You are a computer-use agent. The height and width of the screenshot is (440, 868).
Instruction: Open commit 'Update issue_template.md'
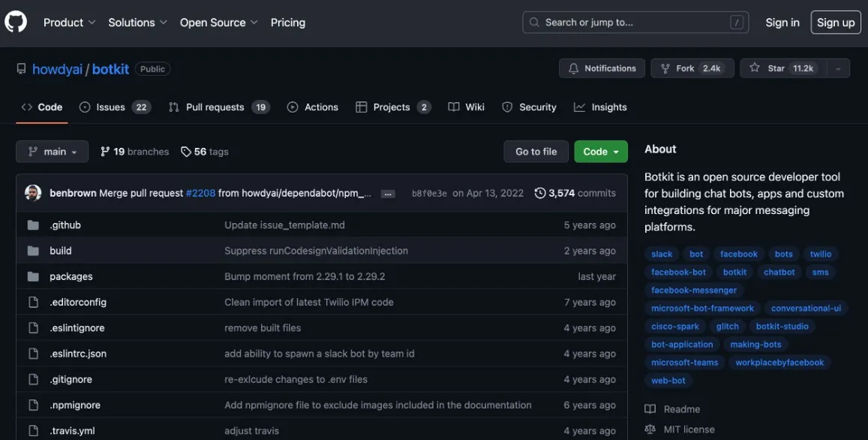pyautogui.click(x=284, y=225)
